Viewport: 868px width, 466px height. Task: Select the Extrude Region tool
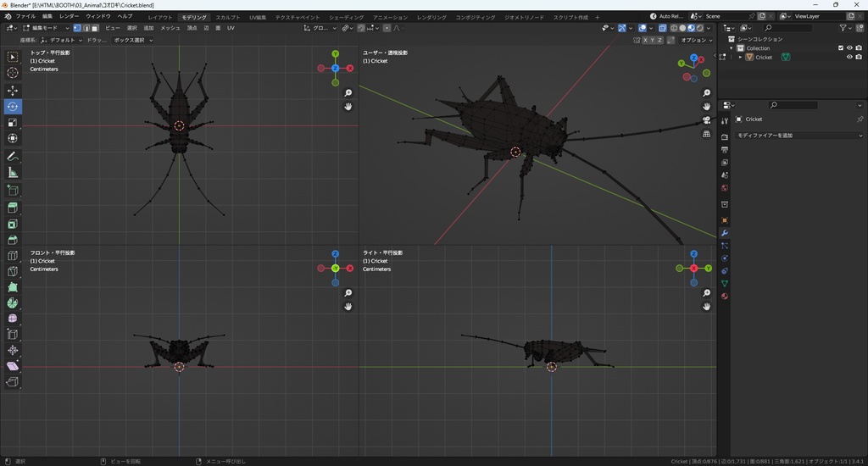(x=13, y=208)
